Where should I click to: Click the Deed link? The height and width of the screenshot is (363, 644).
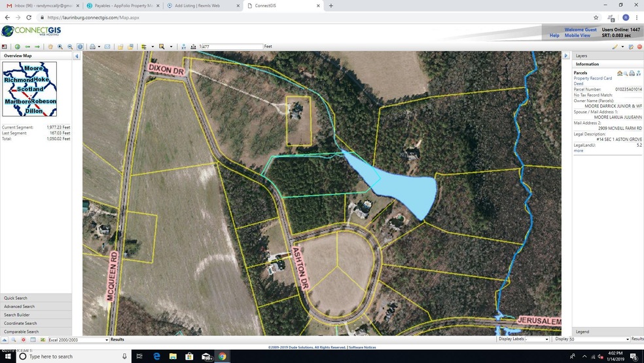(x=579, y=84)
